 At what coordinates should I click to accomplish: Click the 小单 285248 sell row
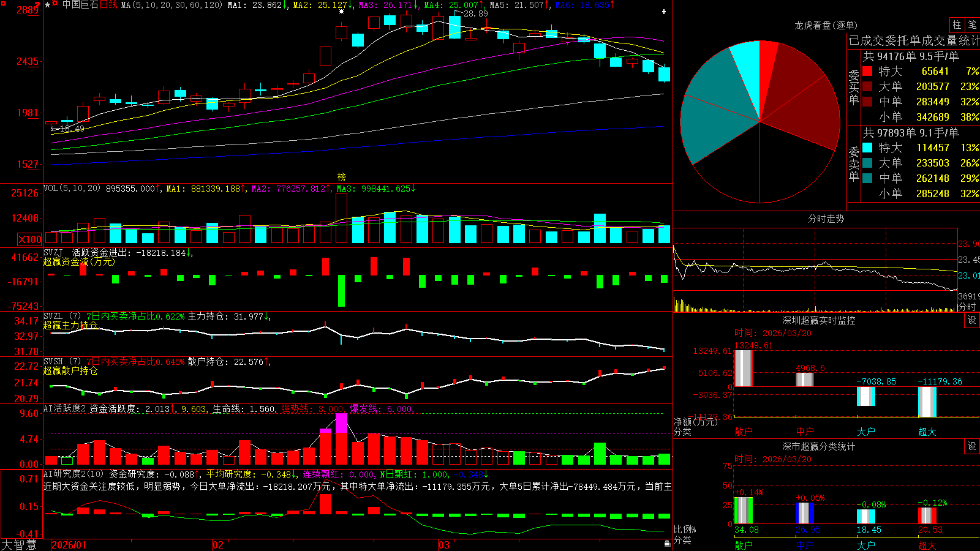pyautogui.click(x=929, y=193)
